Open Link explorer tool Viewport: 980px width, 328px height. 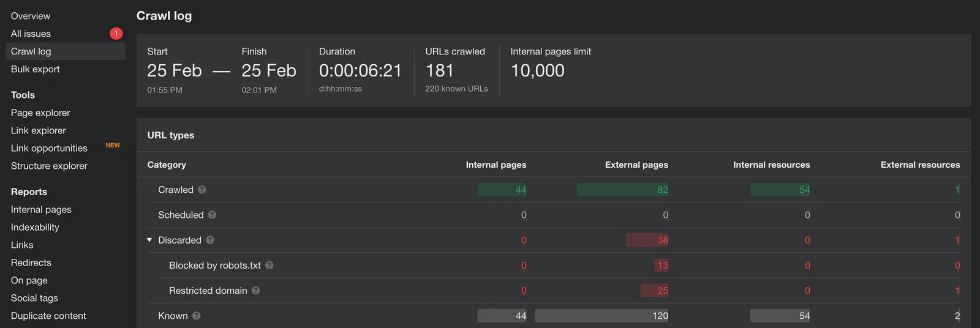38,130
